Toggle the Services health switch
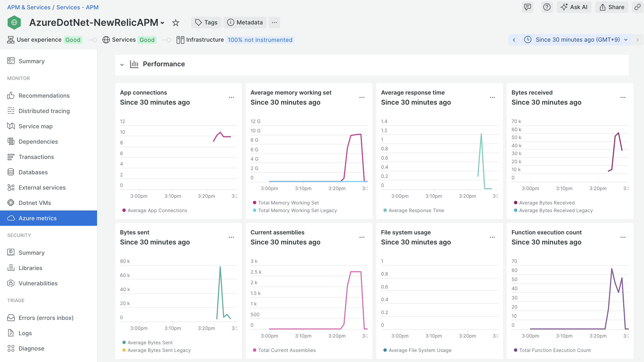Screen dimensions: 644x362 166,40
